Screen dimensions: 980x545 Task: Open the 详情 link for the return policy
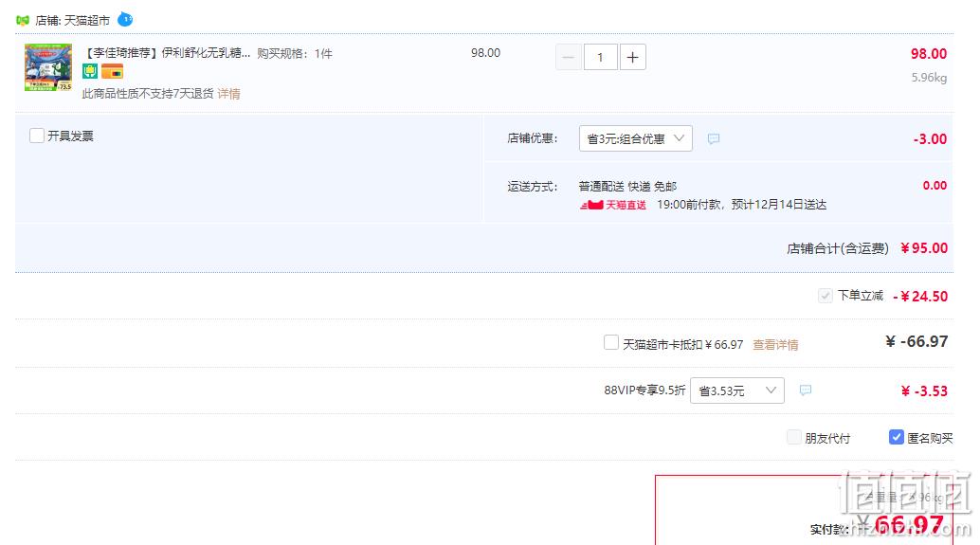click(228, 94)
